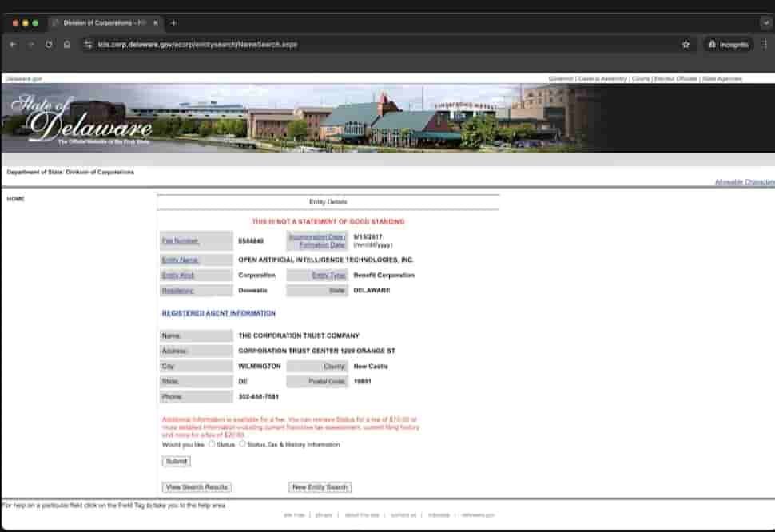Click the site information icon beside URL
This screenshot has width=775, height=532.
coord(88,45)
